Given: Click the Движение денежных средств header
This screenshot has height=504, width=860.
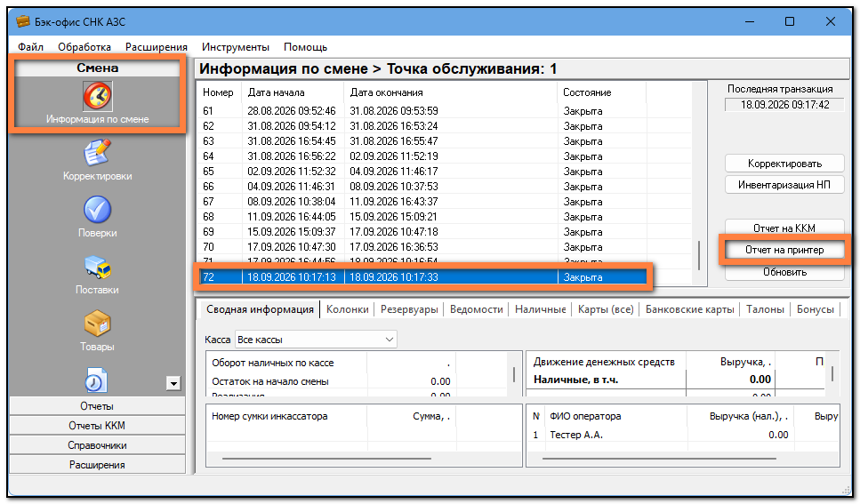Looking at the screenshot, I should click(x=604, y=362).
